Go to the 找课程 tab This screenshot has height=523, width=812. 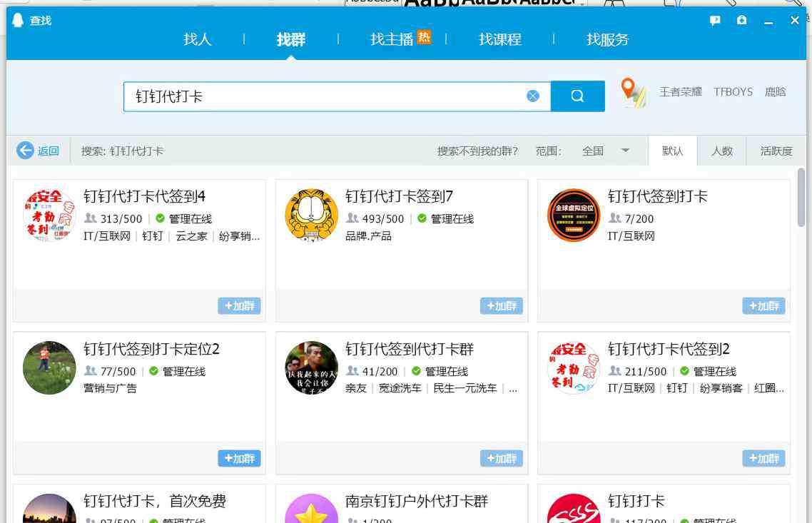point(500,39)
